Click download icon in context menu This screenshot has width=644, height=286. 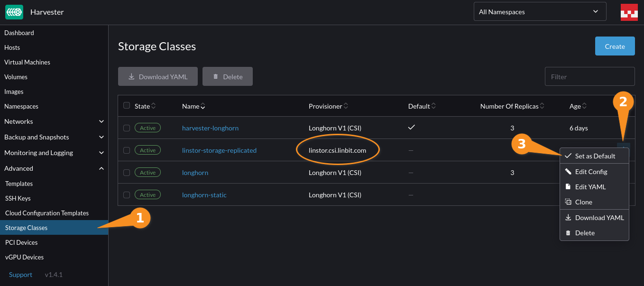(568, 218)
